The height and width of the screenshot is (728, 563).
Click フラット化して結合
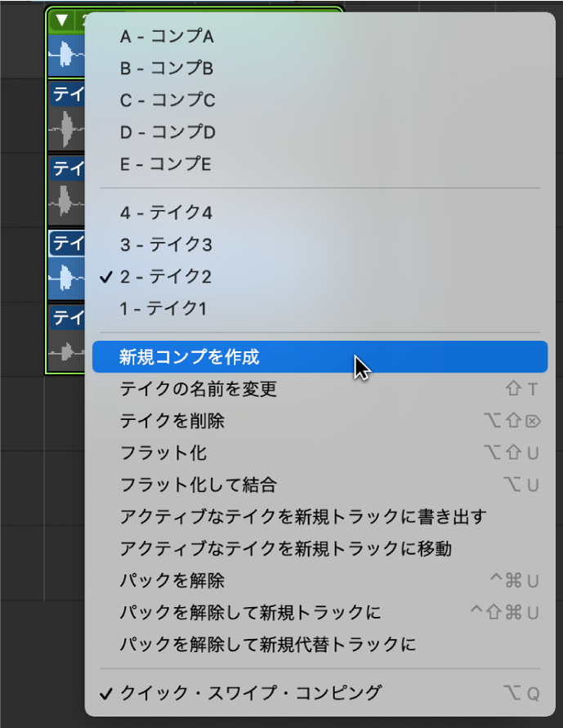click(319, 485)
